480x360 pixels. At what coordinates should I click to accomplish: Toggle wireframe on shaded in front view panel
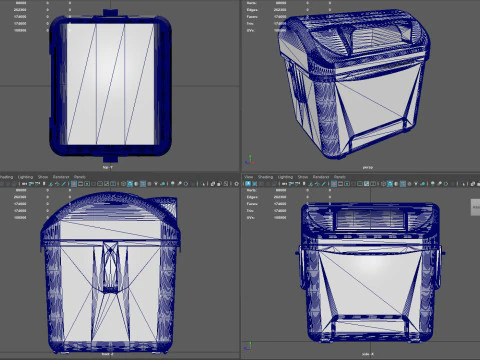pyautogui.click(x=143, y=184)
